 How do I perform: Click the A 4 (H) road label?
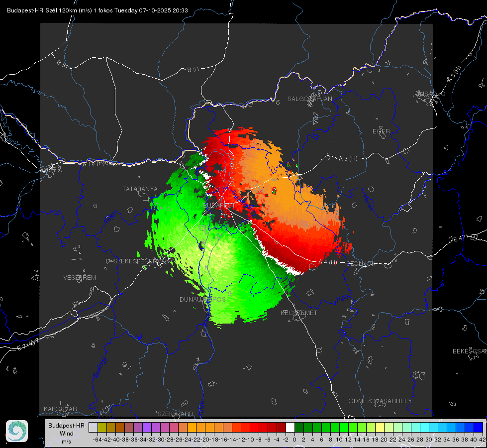328,262
